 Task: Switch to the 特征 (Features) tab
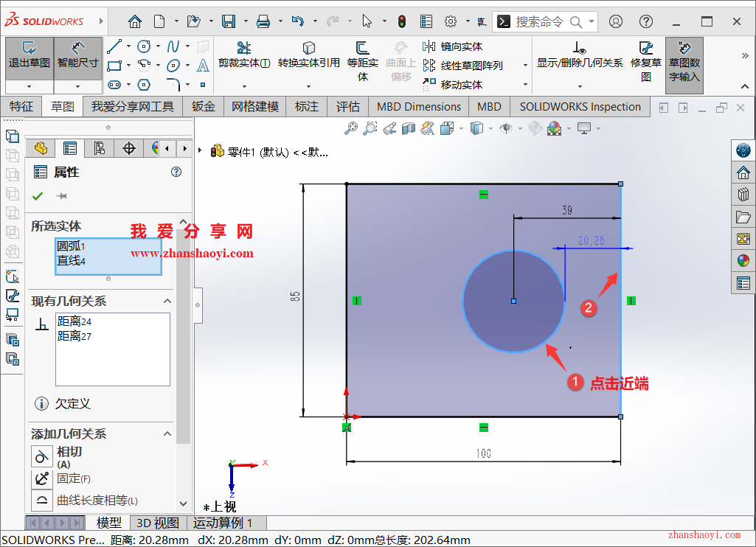click(21, 106)
